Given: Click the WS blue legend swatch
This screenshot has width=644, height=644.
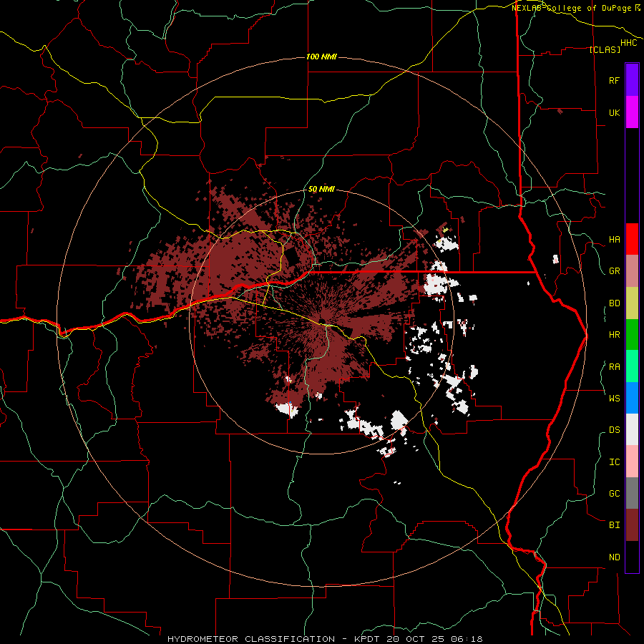Looking at the screenshot, I should point(632,398).
